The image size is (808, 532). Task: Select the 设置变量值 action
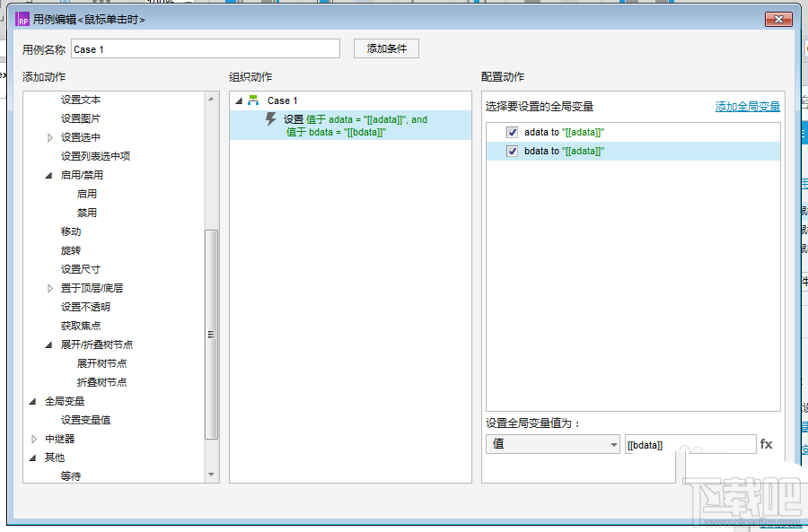85,420
